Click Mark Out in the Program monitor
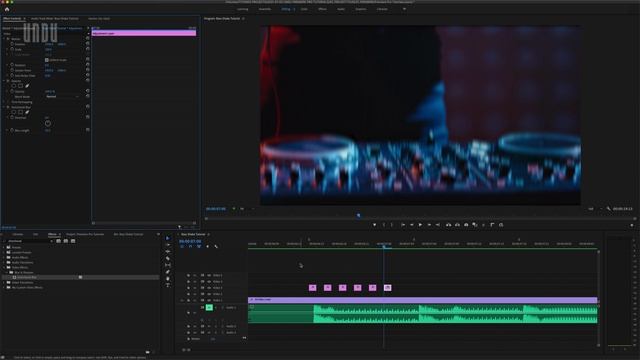The height and width of the screenshot is (360, 640). click(392, 225)
